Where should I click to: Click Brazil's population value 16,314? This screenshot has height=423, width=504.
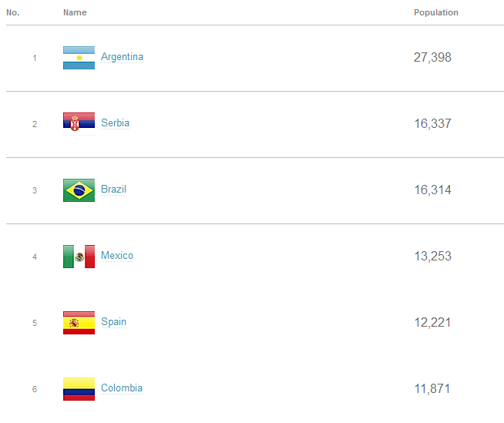point(432,190)
